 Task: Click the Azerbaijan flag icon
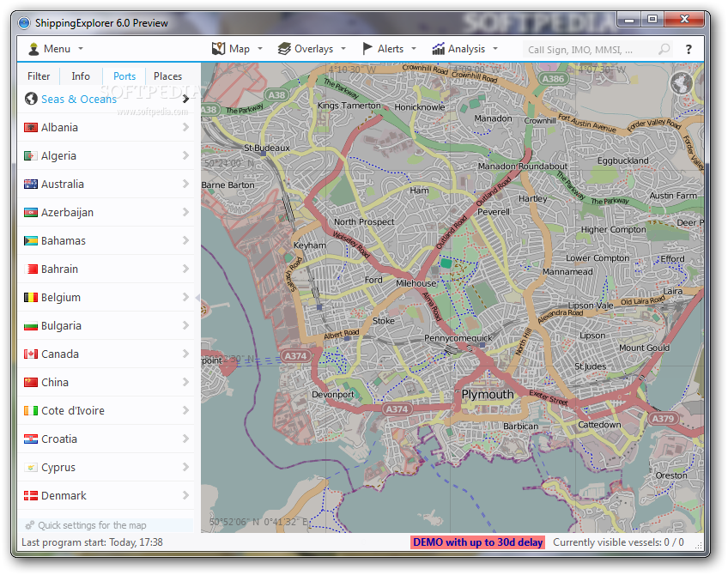click(31, 213)
